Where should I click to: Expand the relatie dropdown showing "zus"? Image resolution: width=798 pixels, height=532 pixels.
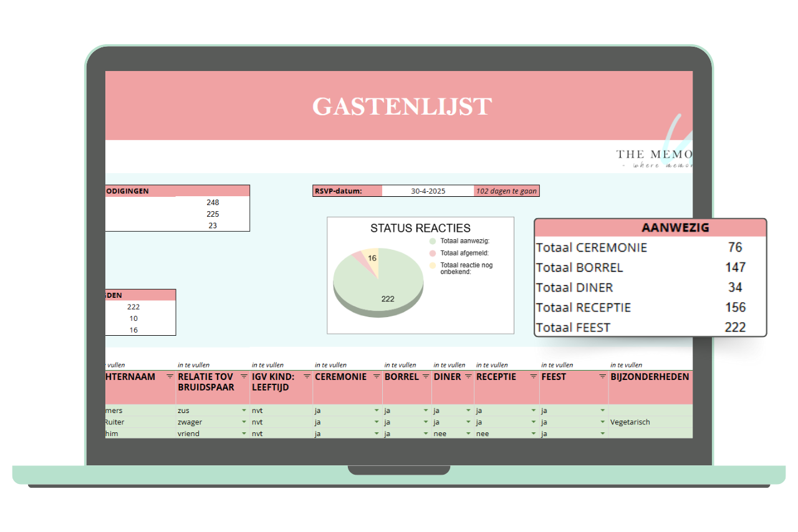click(x=244, y=411)
